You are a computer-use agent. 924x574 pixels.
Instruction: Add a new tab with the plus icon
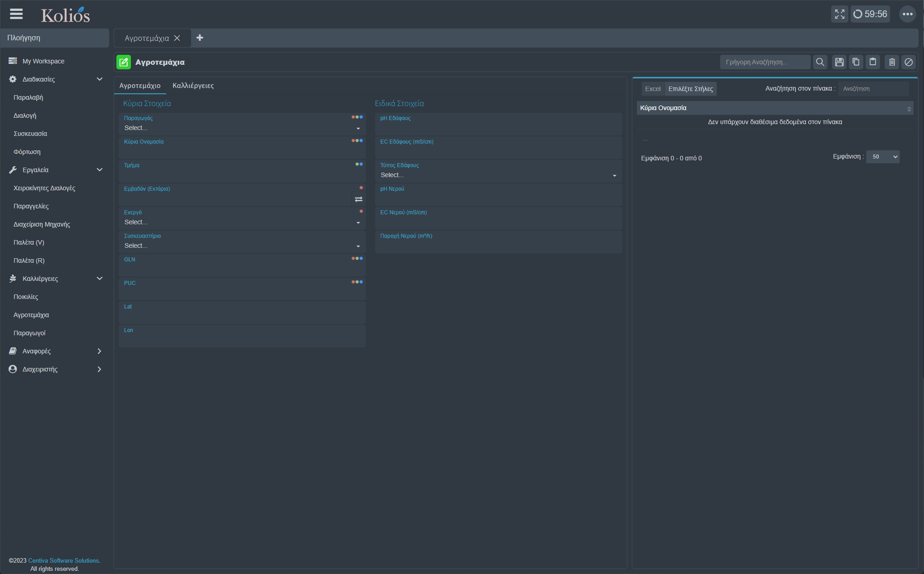click(200, 38)
